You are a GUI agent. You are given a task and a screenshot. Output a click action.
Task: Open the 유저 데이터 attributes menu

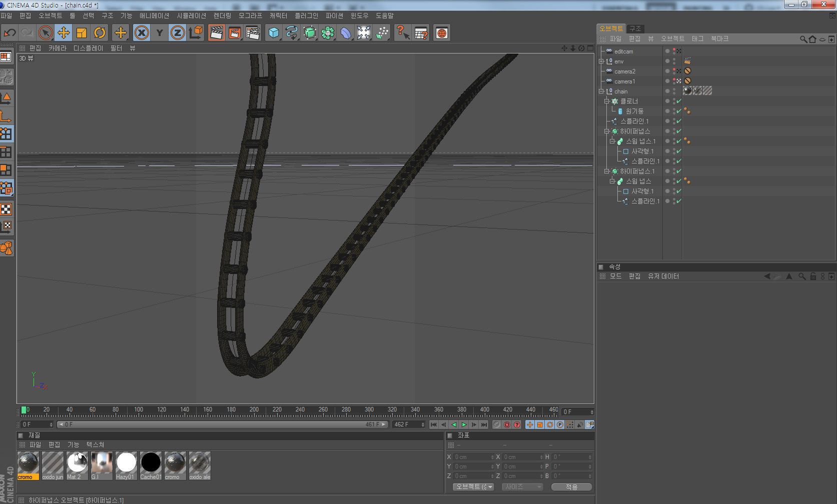(x=663, y=276)
